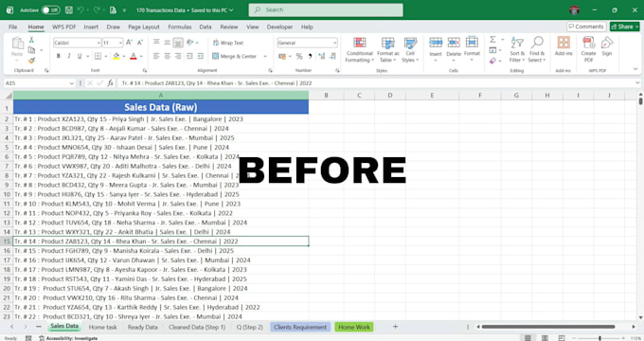The height and width of the screenshot is (341, 644).
Task: Open the font size 11 dropdown
Action: tap(120, 43)
